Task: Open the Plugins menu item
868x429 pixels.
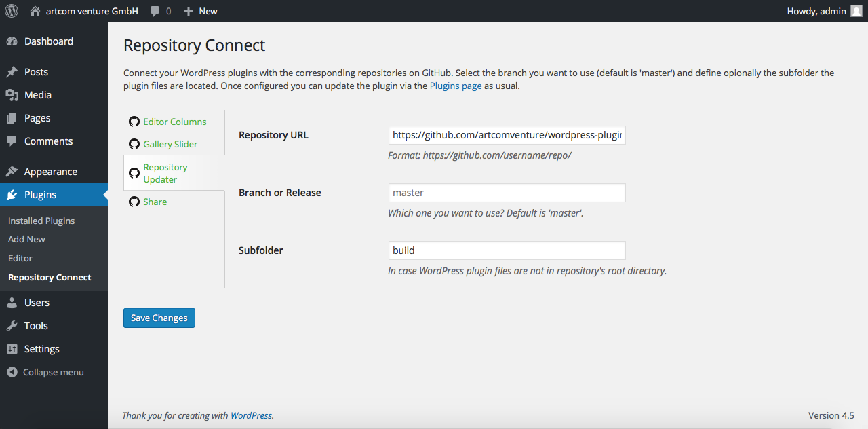Action: pyautogui.click(x=54, y=195)
